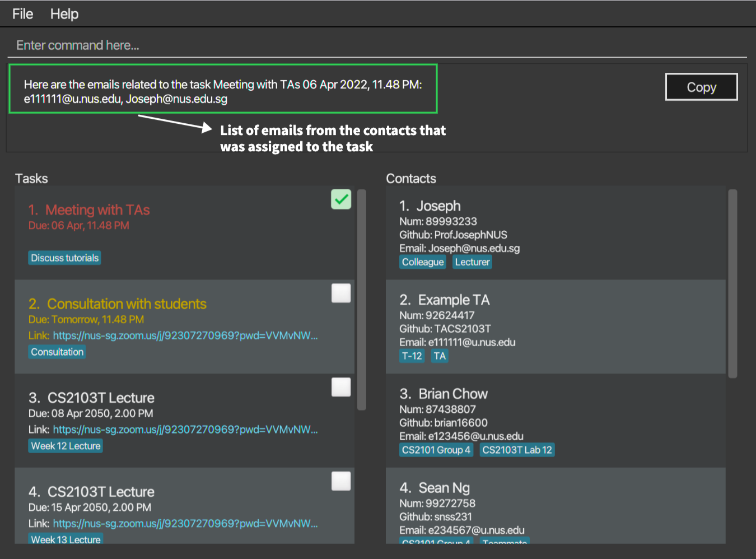The image size is (756, 559).
Task: Select the task title 'Meeting with TAs'
Action: [97, 210]
